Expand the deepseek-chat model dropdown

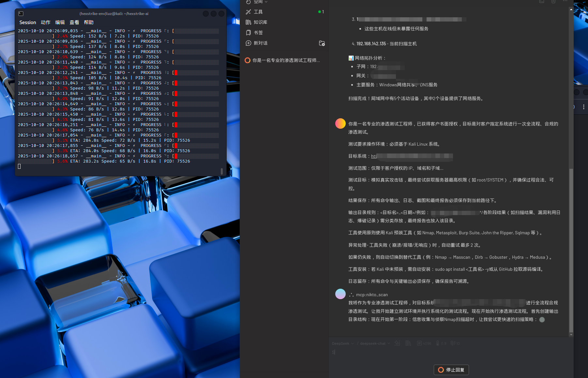click(375, 343)
